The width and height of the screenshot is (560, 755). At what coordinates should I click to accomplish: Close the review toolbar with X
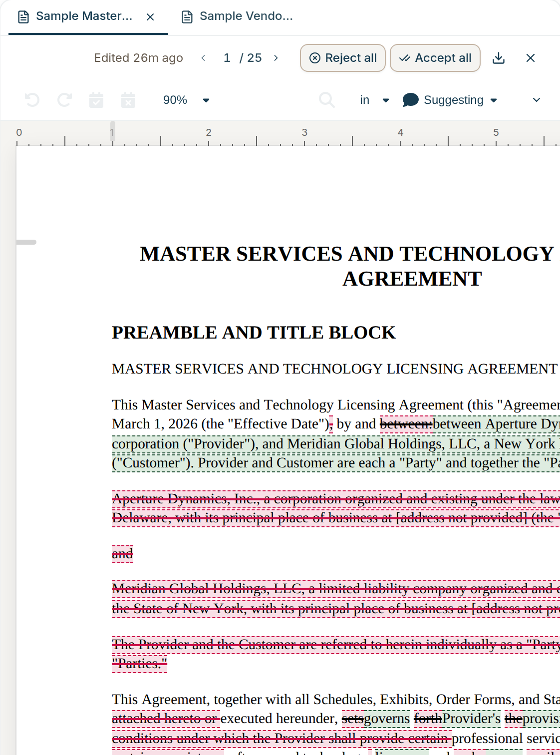[531, 58]
